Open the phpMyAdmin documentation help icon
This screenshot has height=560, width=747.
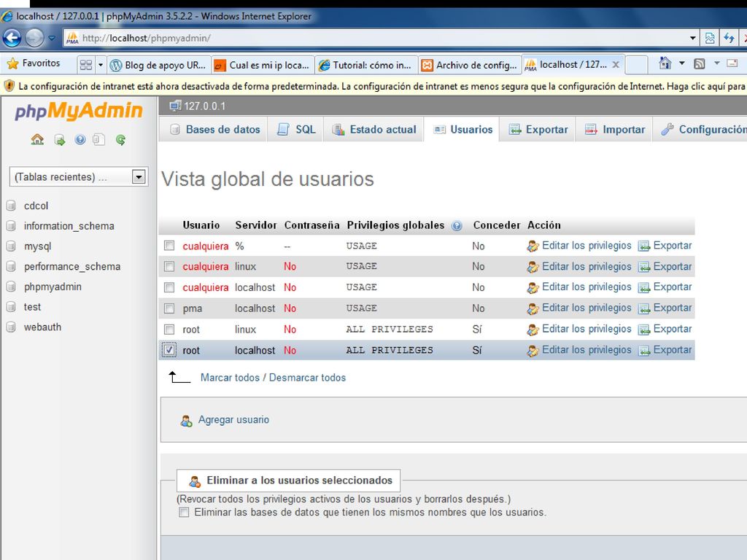point(80,139)
